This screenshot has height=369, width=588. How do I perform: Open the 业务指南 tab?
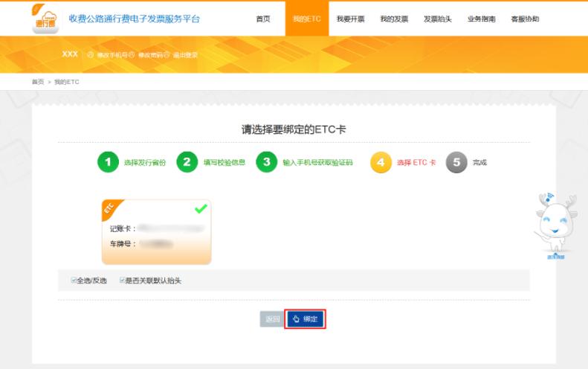482,19
